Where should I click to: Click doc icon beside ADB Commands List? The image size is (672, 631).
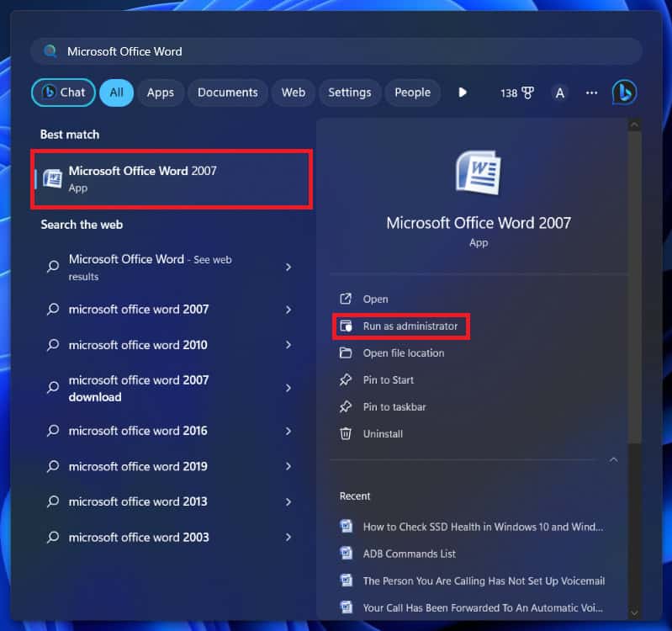point(346,553)
